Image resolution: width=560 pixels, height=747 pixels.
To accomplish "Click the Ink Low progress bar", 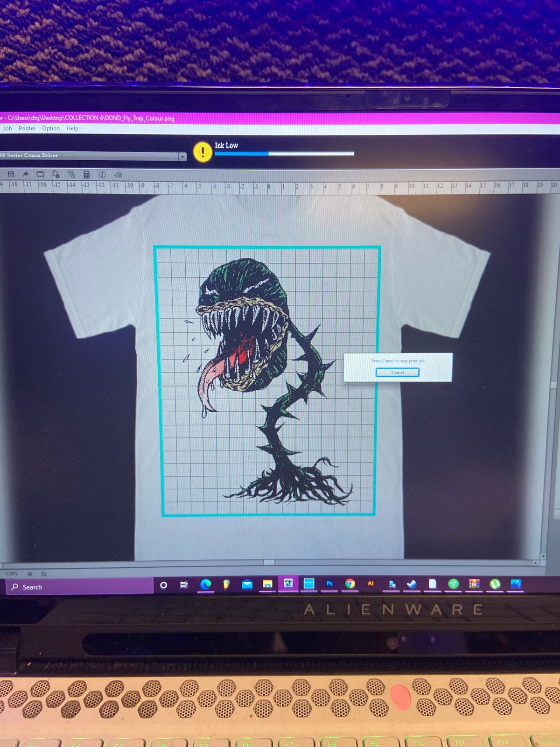I will tap(284, 153).
